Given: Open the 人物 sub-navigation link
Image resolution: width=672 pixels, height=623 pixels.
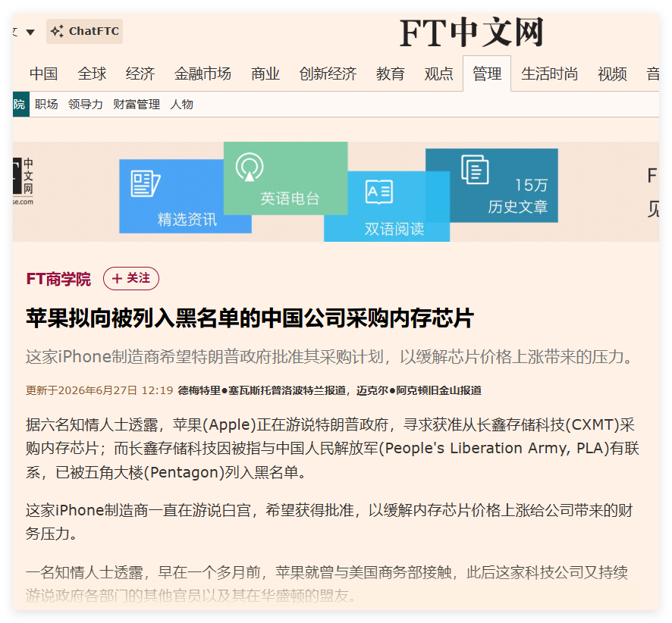Looking at the screenshot, I should (x=182, y=104).
